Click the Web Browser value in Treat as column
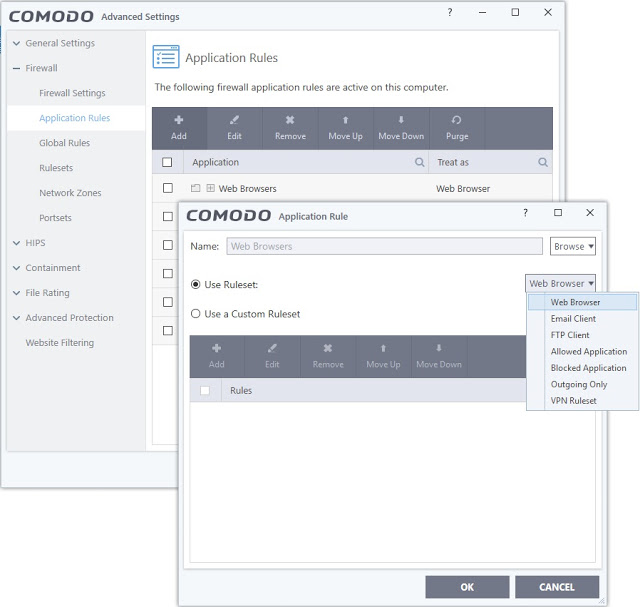Image resolution: width=640 pixels, height=607 pixels. coord(463,189)
